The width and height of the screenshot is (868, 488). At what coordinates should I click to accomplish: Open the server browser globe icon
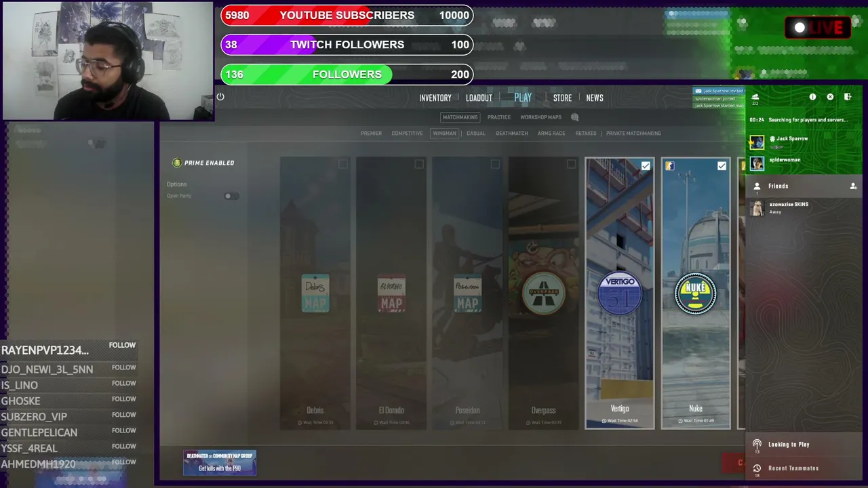[x=575, y=117]
